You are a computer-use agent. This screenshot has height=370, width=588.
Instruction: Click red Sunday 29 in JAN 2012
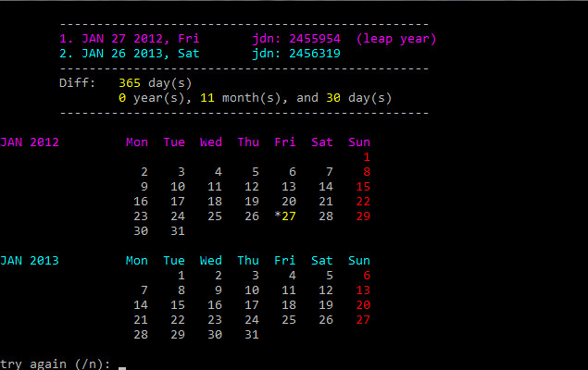click(363, 216)
